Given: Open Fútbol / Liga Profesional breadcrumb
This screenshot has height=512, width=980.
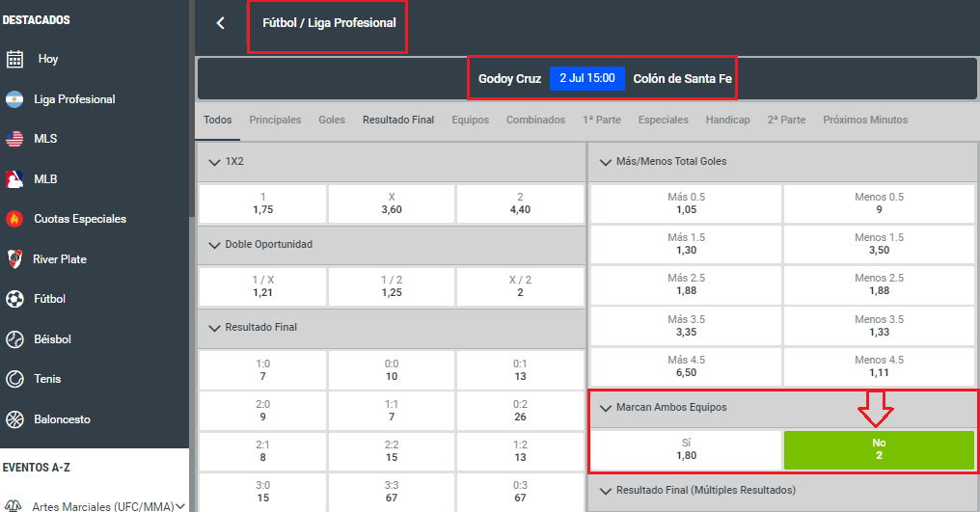Looking at the screenshot, I should coord(329,23).
